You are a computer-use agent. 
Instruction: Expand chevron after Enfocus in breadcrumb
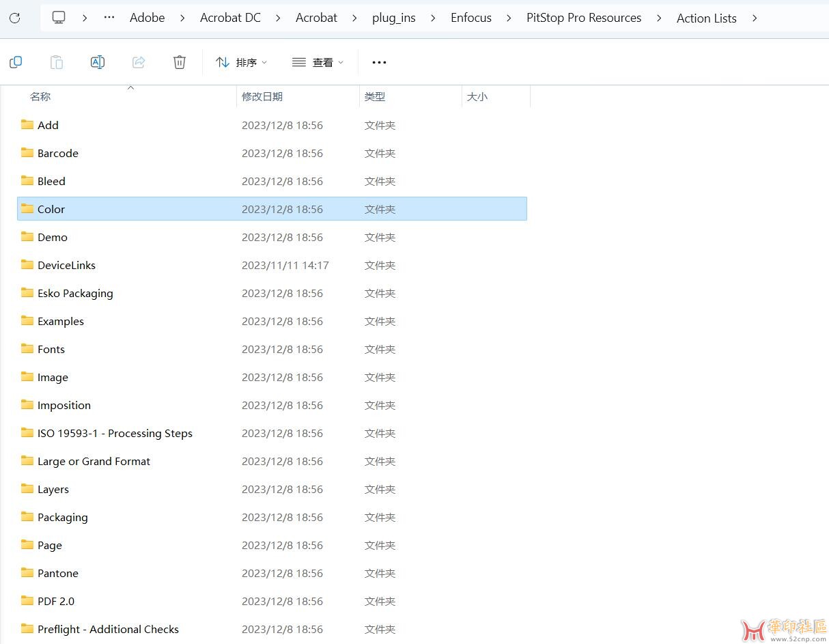point(509,18)
